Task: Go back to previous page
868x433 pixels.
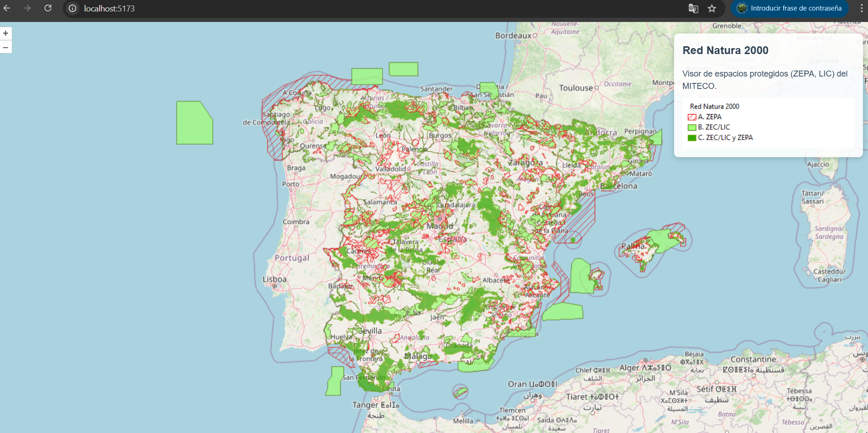Action: [7, 8]
